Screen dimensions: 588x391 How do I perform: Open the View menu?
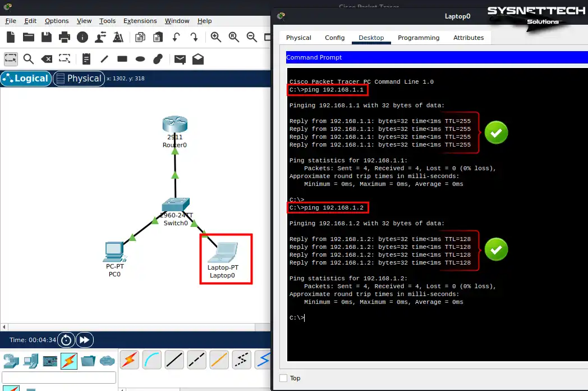tap(84, 21)
